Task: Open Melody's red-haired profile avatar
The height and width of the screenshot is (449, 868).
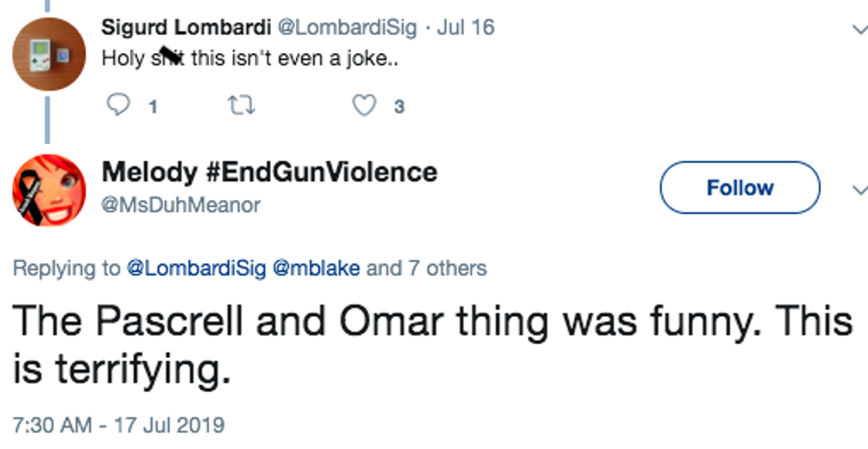Action: [48, 190]
